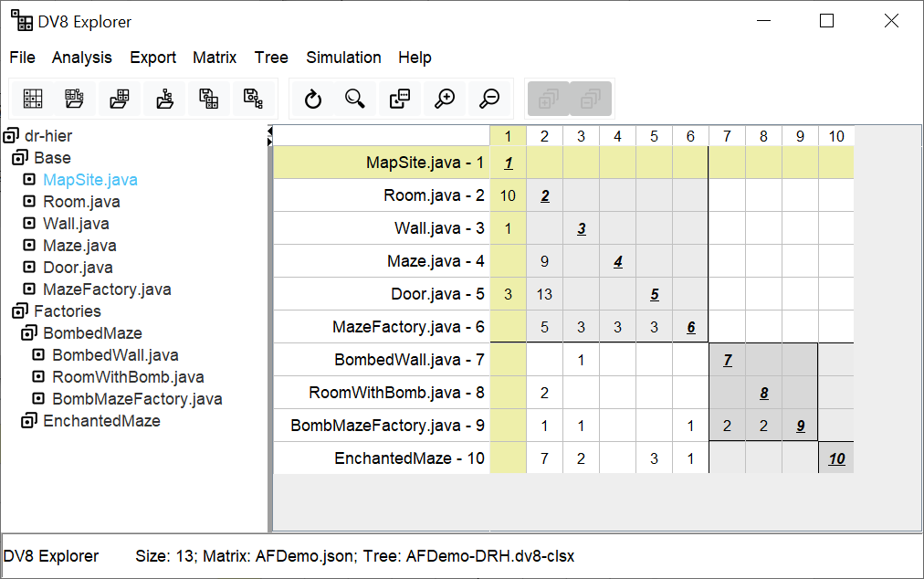Click the row header 'BombMazeFactory.java - 9'

pyautogui.click(x=382, y=426)
